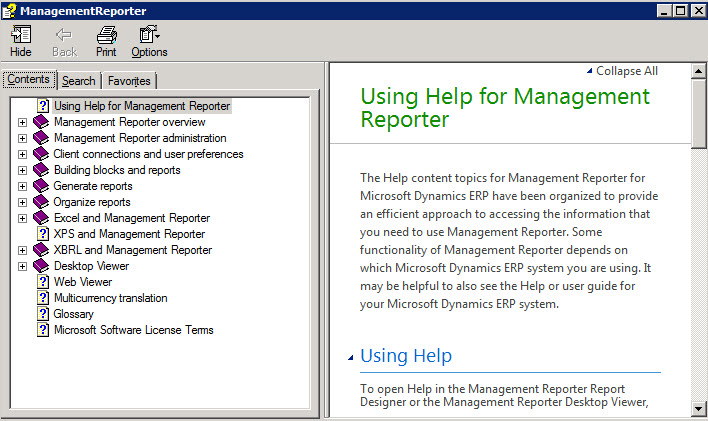708x421 pixels.
Task: Click topic icon beside Using Help for Management Reporter
Action: tap(43, 106)
